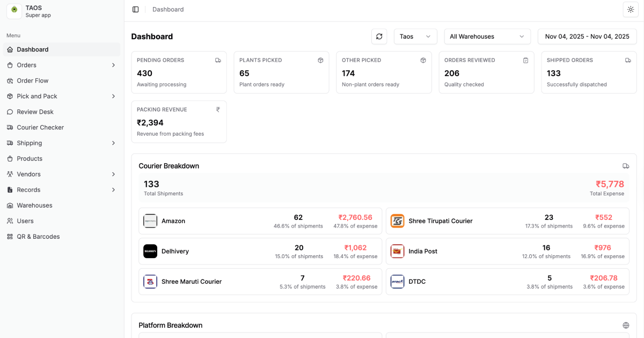644x338 pixels.
Task: Click the Amazon courier logo
Action: tap(150, 221)
